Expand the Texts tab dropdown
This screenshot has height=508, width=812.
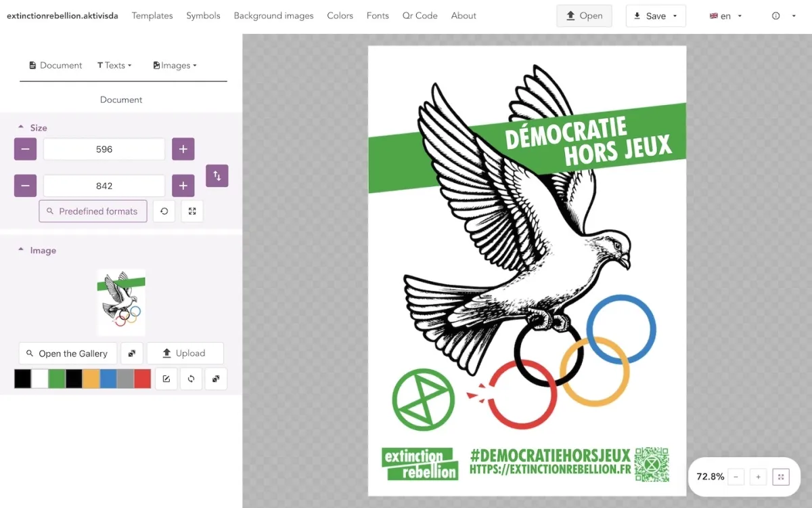[x=114, y=66]
